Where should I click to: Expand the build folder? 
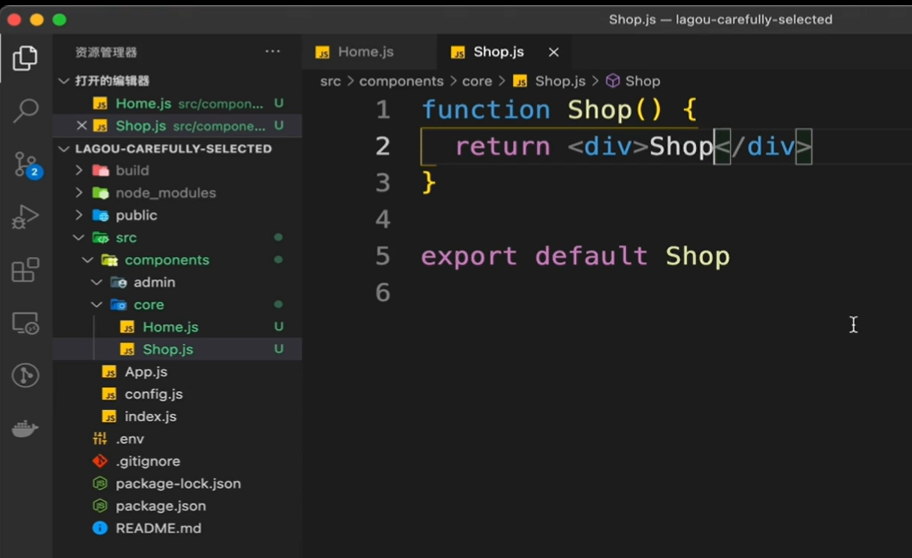point(79,170)
